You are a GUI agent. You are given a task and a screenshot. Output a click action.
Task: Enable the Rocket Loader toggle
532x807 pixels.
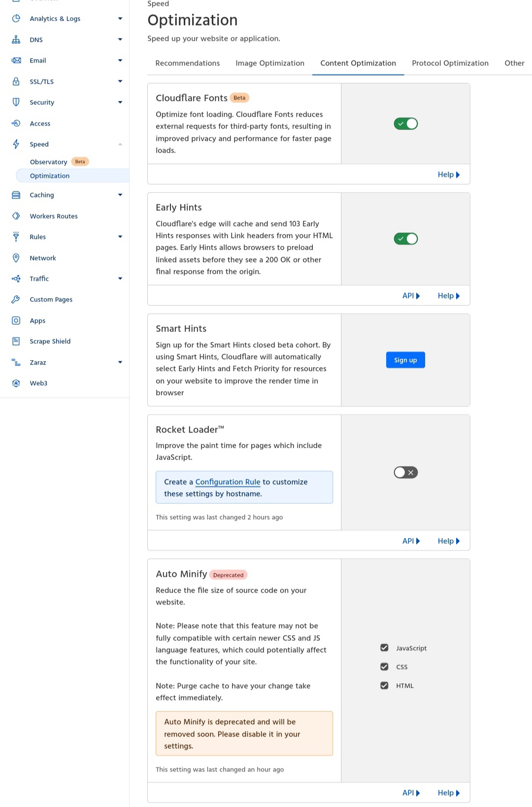406,472
